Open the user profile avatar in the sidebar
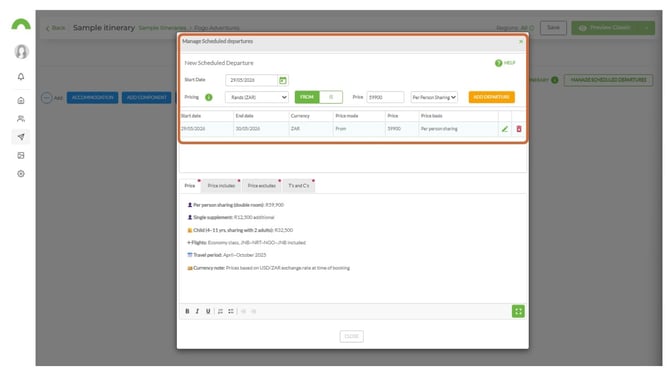 (21, 52)
